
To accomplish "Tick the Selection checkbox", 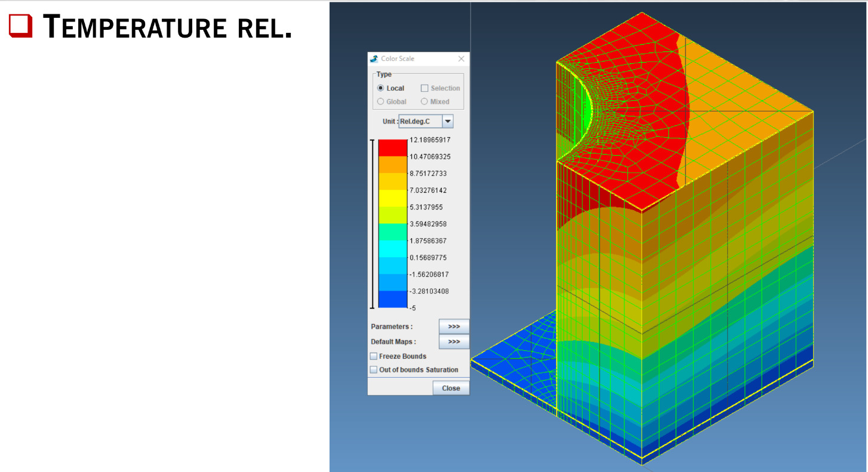I will point(424,88).
